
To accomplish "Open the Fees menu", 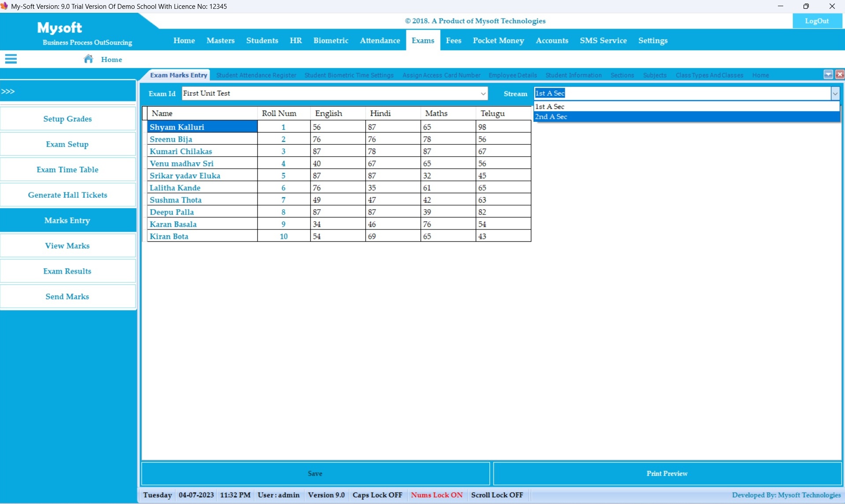I will [453, 41].
